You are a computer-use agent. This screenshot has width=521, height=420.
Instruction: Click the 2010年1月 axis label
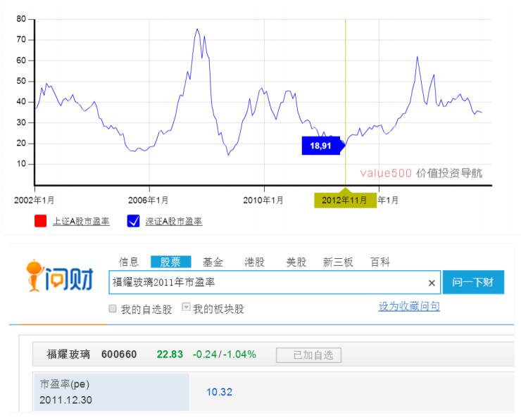(263, 201)
